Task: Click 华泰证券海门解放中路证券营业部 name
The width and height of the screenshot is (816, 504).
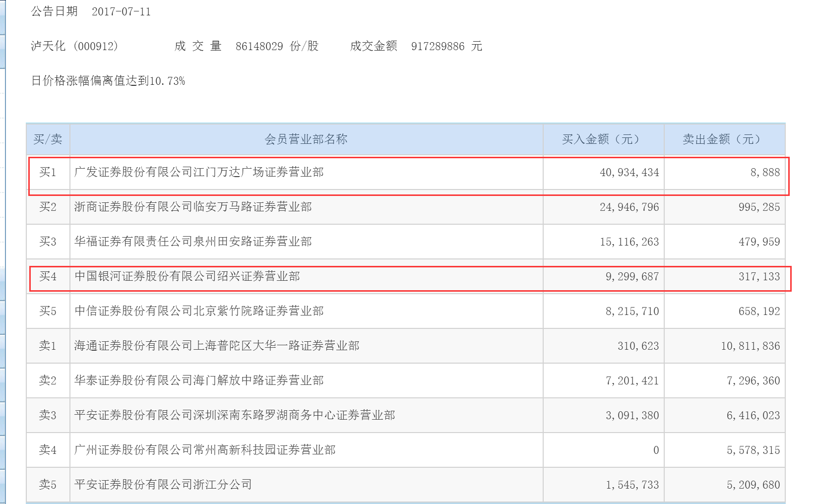Action: [x=199, y=380]
